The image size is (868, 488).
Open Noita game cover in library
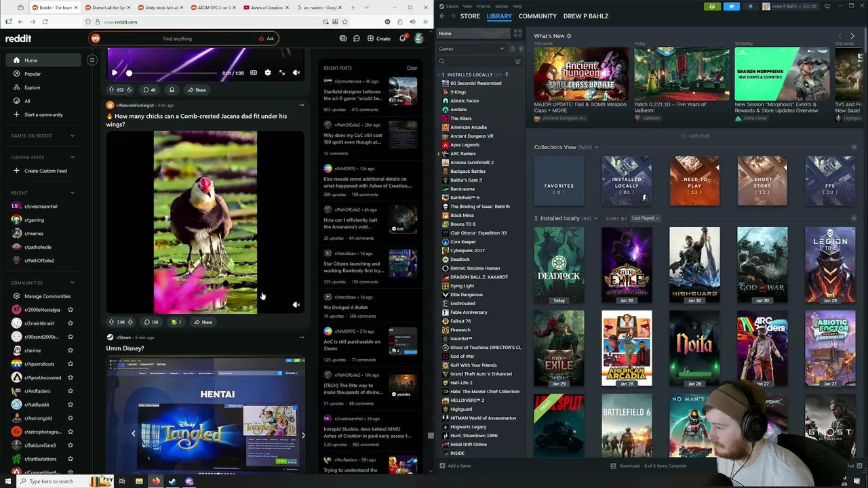point(694,348)
